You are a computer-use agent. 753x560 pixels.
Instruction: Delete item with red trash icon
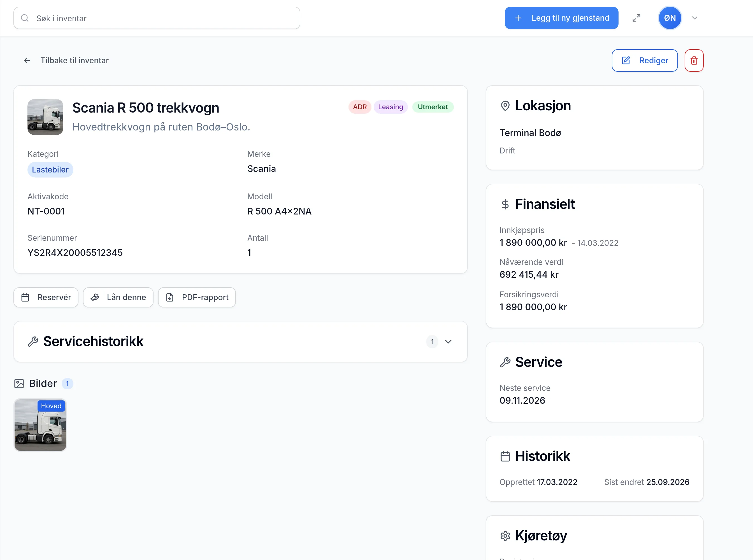[x=694, y=60]
